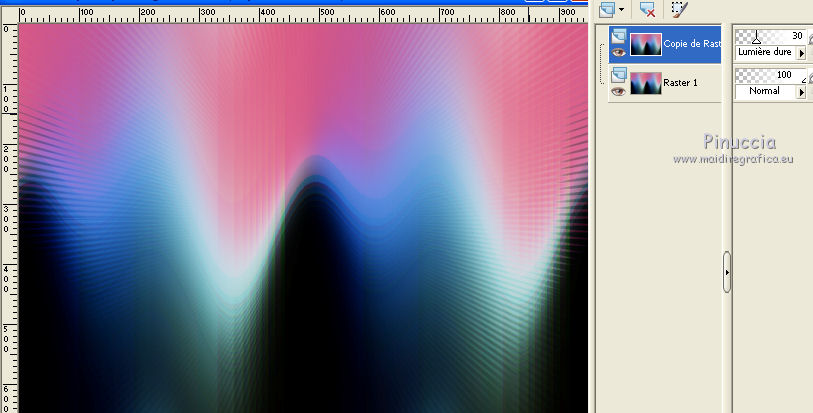Click the Normal blend mode field

click(x=766, y=91)
